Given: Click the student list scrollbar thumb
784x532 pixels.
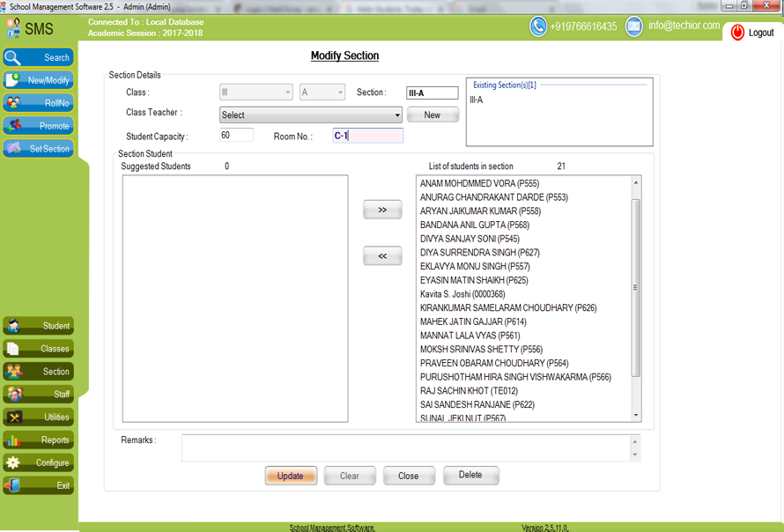Looking at the screenshot, I should point(636,287).
